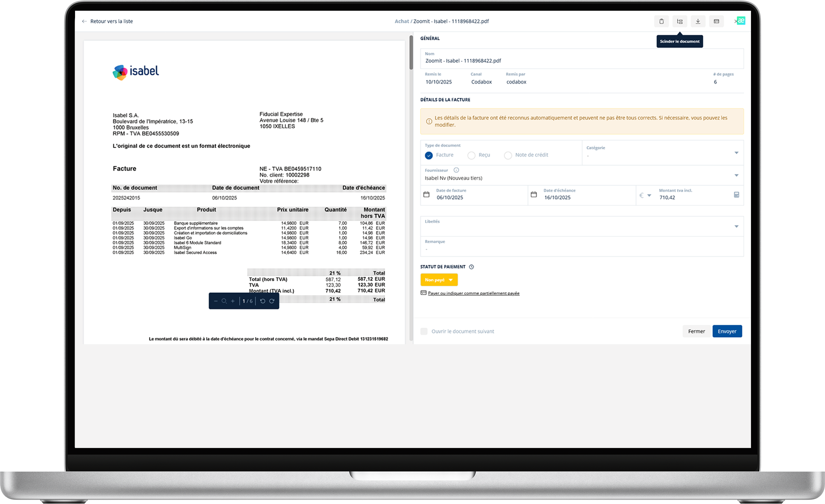This screenshot has height=504, width=825.
Task: Delete the document with the trash icon
Action: [x=661, y=21]
